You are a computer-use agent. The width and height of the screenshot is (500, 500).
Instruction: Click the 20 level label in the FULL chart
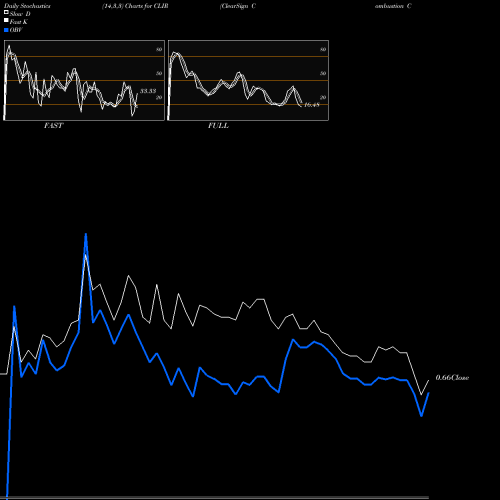[x=323, y=97]
